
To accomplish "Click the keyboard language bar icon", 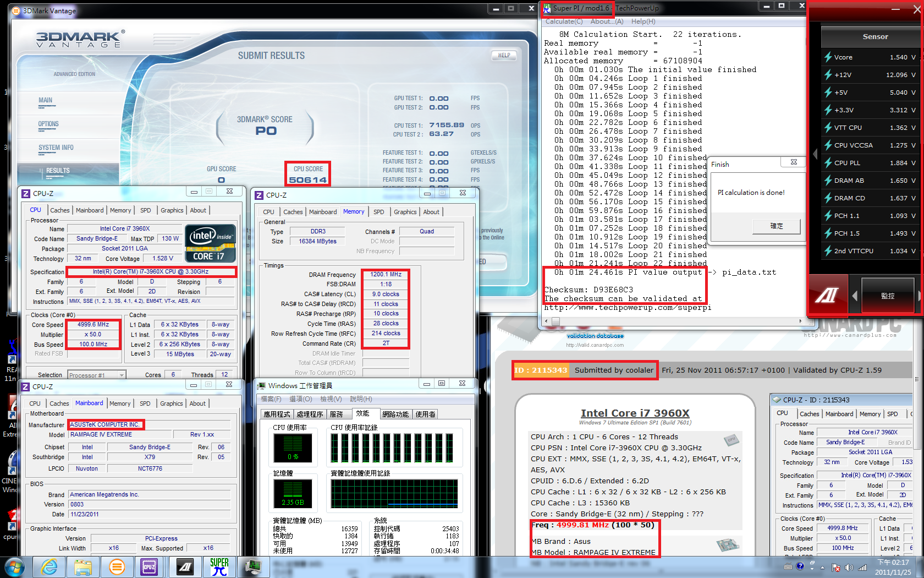I will pyautogui.click(x=788, y=566).
